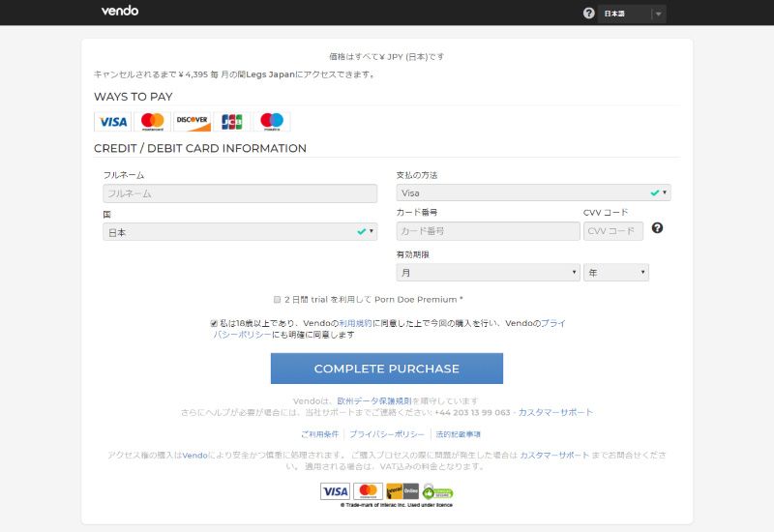The image size is (774, 532).
Task: Open help question mark icon in header
Action: click(x=588, y=14)
